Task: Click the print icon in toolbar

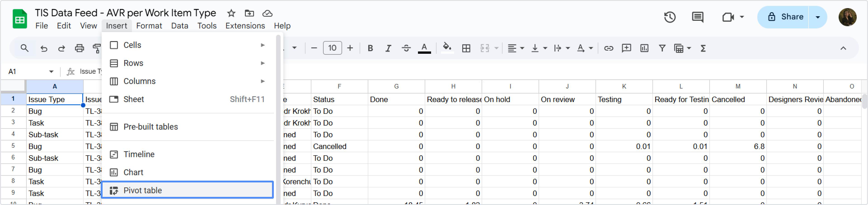Action: (x=79, y=49)
